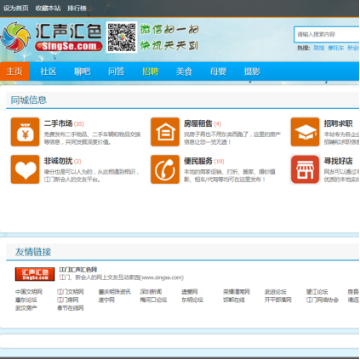Open the 江门文明网 friend link

(70, 292)
